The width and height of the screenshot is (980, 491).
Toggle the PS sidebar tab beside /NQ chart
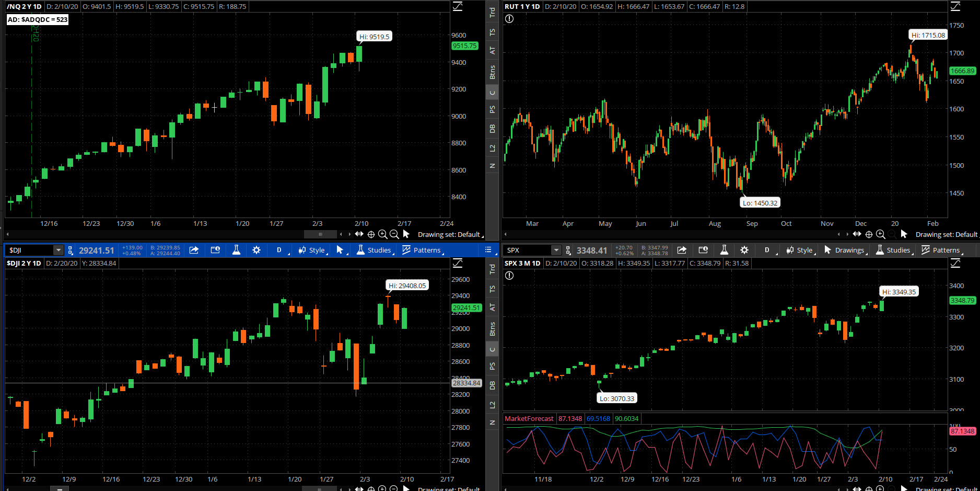tap(492, 109)
